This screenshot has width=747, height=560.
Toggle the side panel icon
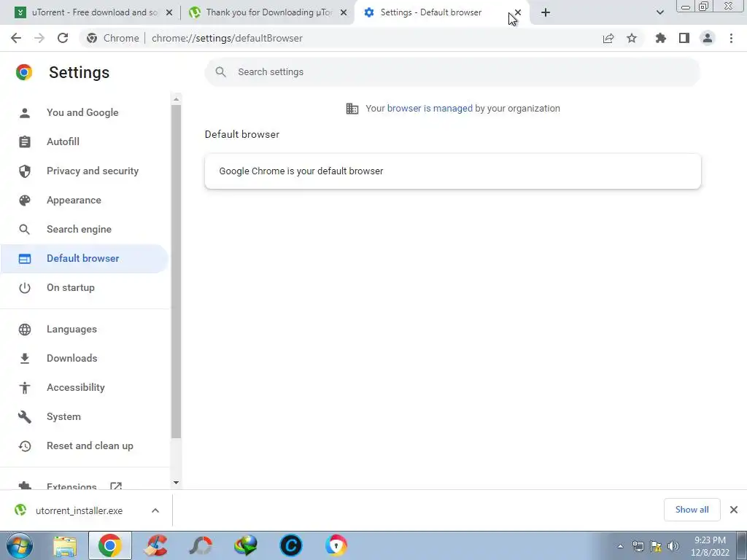click(684, 38)
